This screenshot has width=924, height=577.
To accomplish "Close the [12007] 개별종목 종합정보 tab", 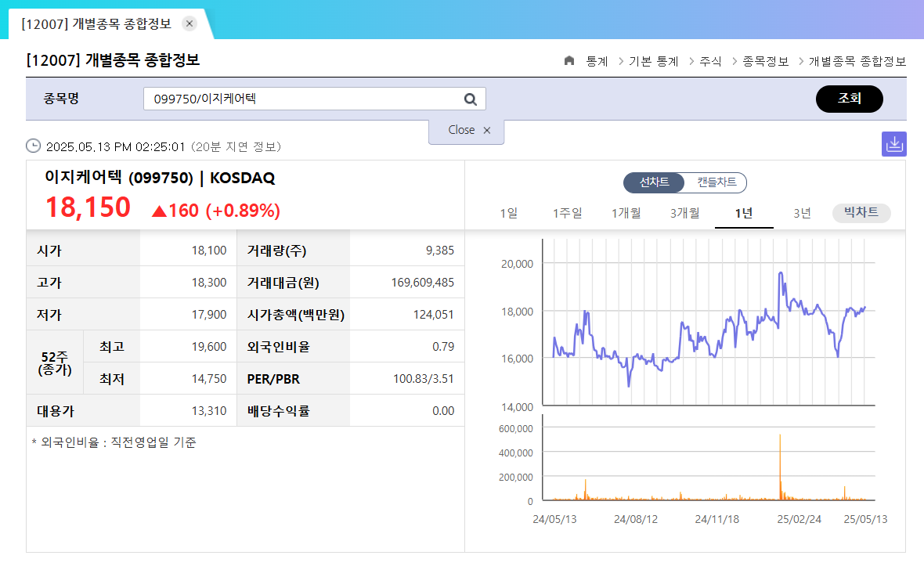I will tap(189, 23).
